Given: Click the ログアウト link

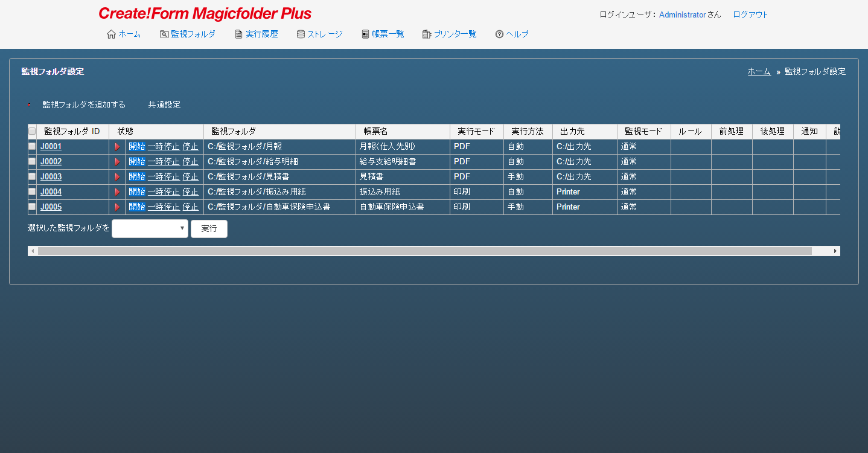Looking at the screenshot, I should tap(750, 15).
